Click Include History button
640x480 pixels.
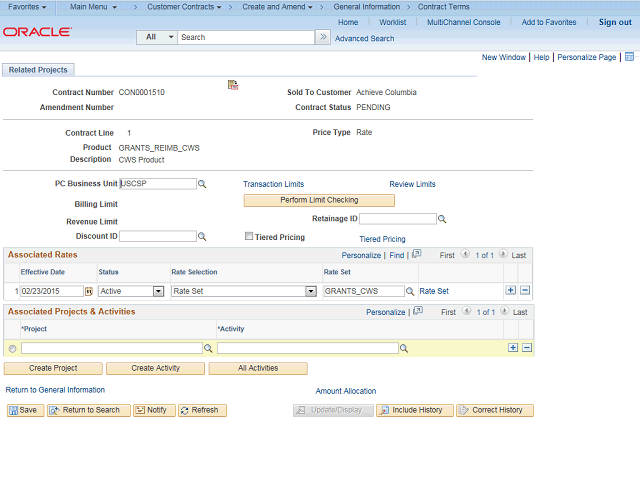(x=415, y=410)
